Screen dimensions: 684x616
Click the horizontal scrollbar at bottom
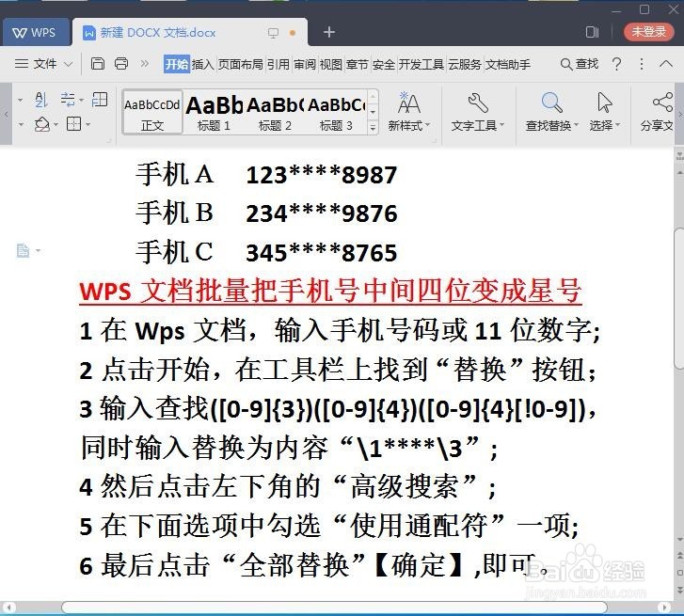334,608
